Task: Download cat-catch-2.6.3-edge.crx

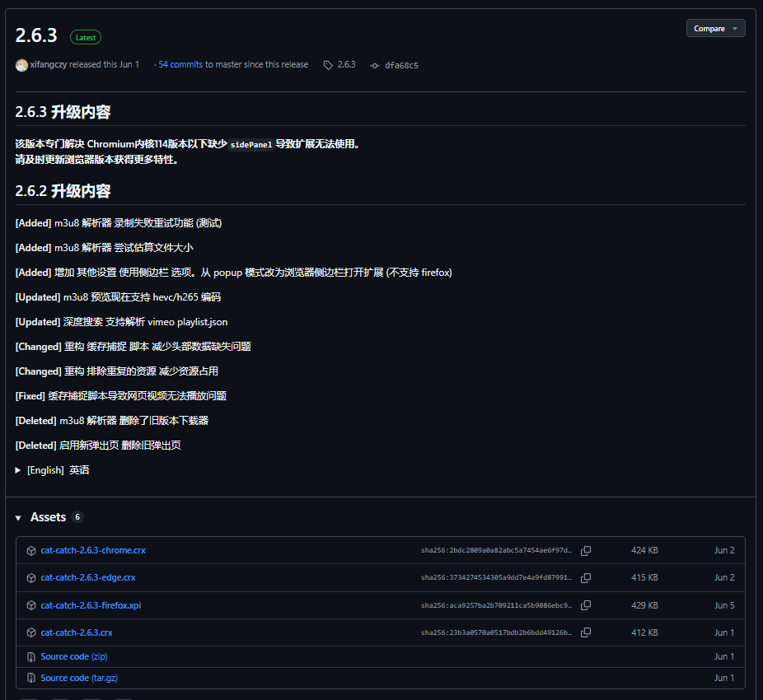Action: (x=88, y=578)
